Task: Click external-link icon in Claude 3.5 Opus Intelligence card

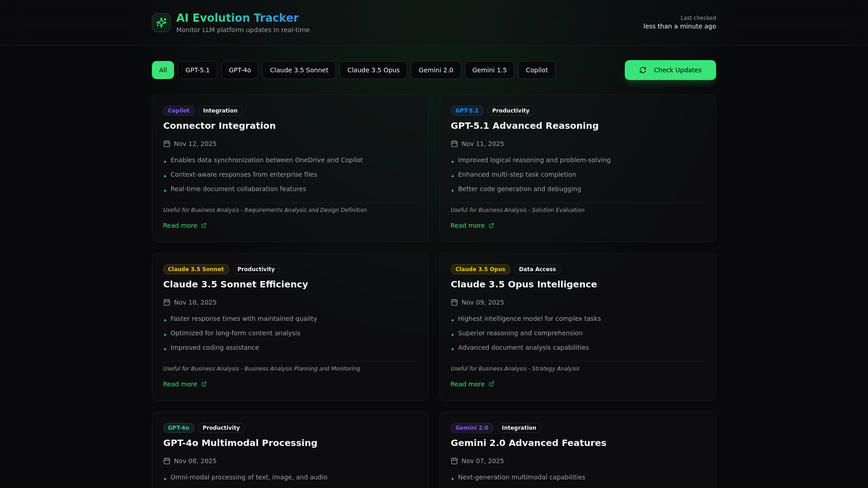Action: tap(491, 384)
